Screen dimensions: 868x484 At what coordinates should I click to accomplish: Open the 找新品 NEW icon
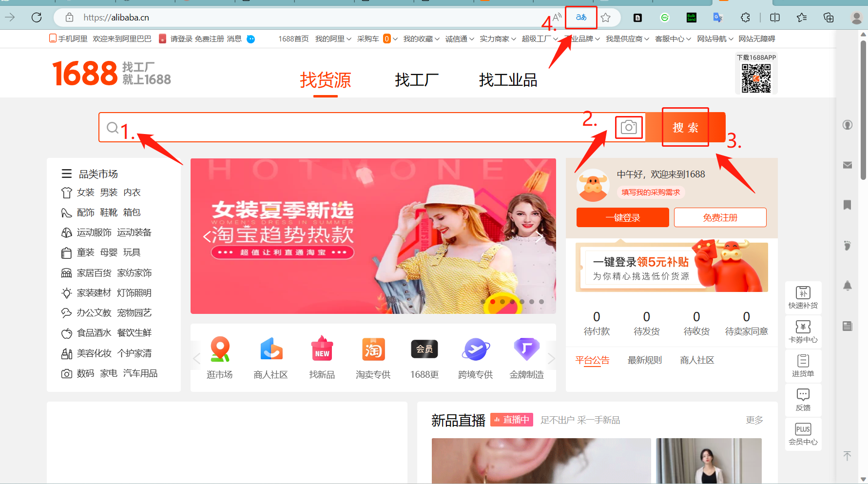pyautogui.click(x=322, y=348)
